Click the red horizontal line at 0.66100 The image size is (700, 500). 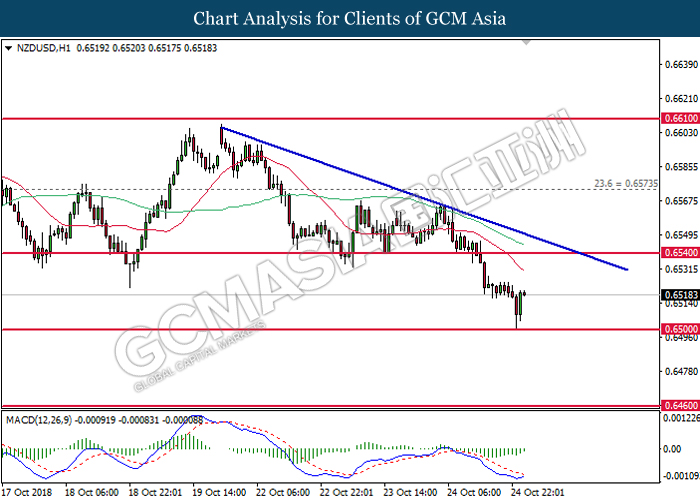[330, 119]
